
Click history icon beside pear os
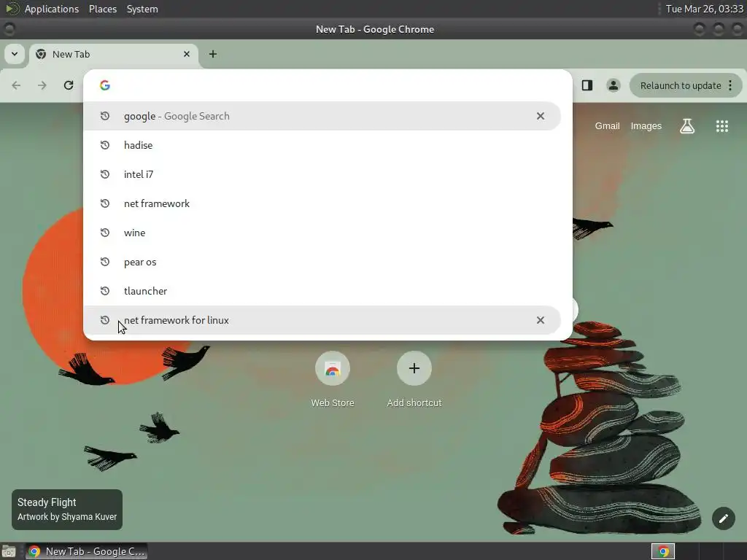(105, 262)
